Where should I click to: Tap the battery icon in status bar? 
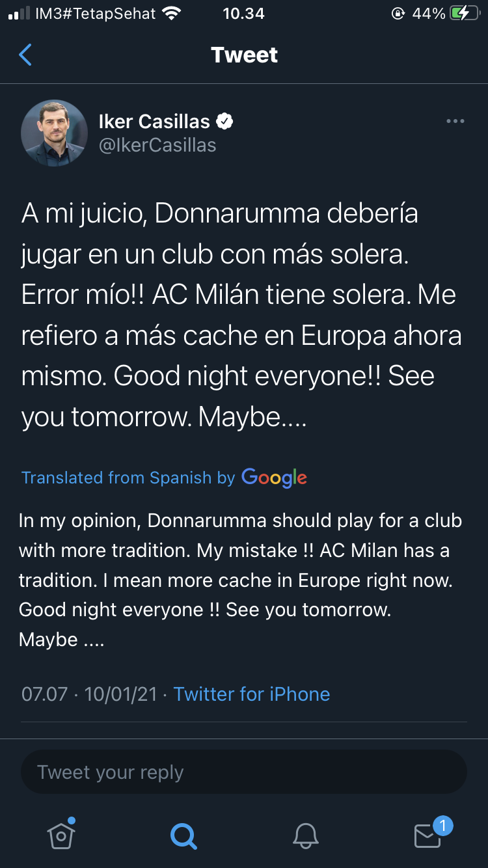(464, 14)
